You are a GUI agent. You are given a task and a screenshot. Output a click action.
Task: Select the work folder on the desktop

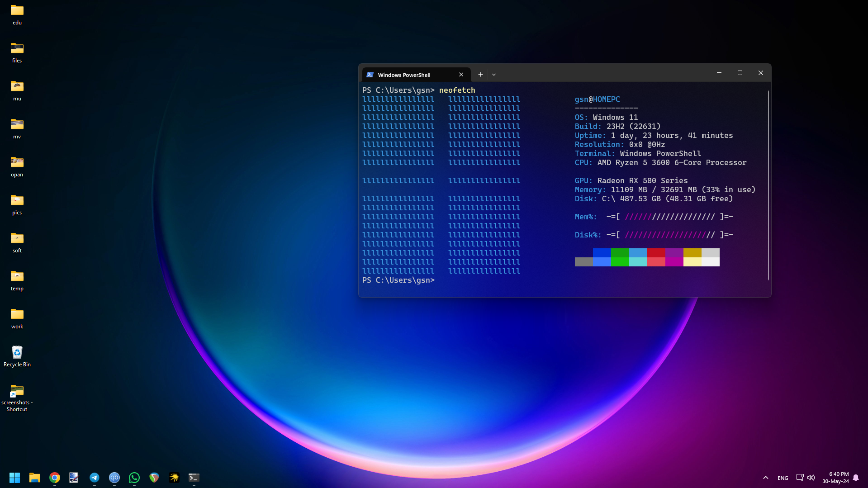coord(17,318)
